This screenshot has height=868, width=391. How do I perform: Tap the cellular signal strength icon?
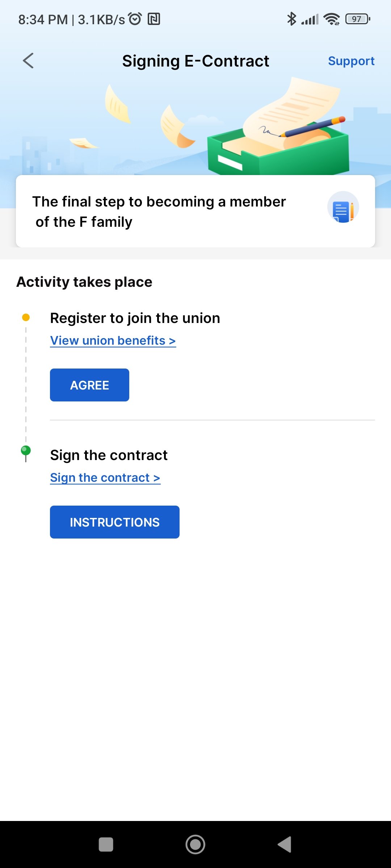[310, 19]
